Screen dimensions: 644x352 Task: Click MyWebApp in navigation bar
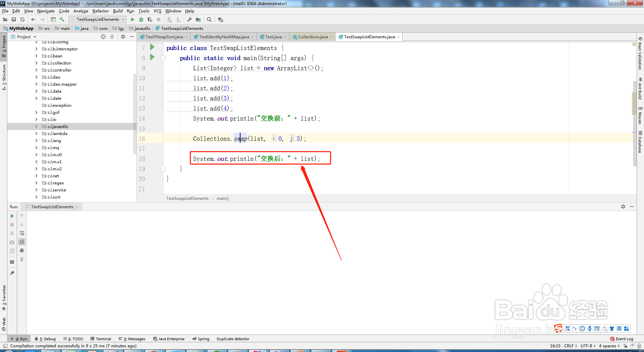pos(18,28)
